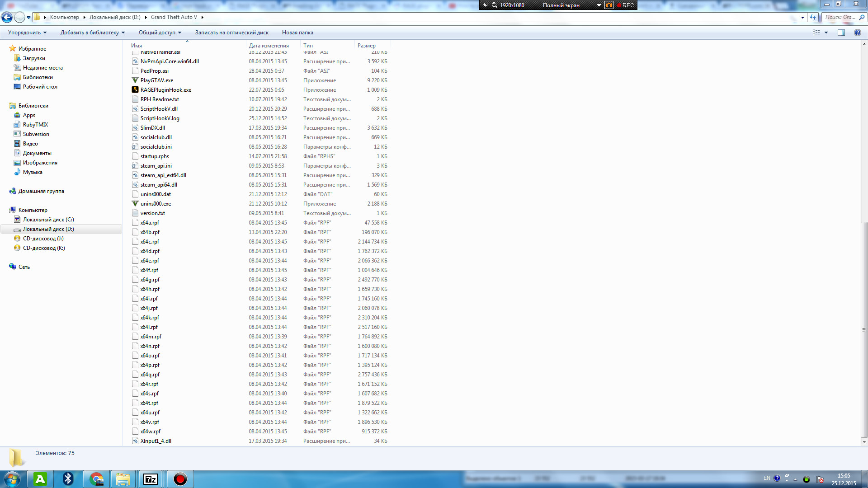The image size is (868, 488).
Task: Click the preview pane toggle icon
Action: pos(841,33)
